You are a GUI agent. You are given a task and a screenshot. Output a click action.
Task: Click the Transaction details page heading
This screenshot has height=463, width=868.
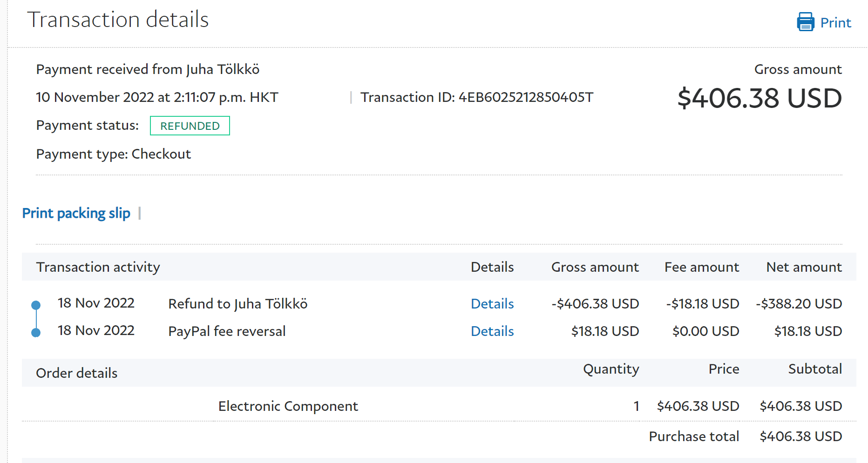118,20
